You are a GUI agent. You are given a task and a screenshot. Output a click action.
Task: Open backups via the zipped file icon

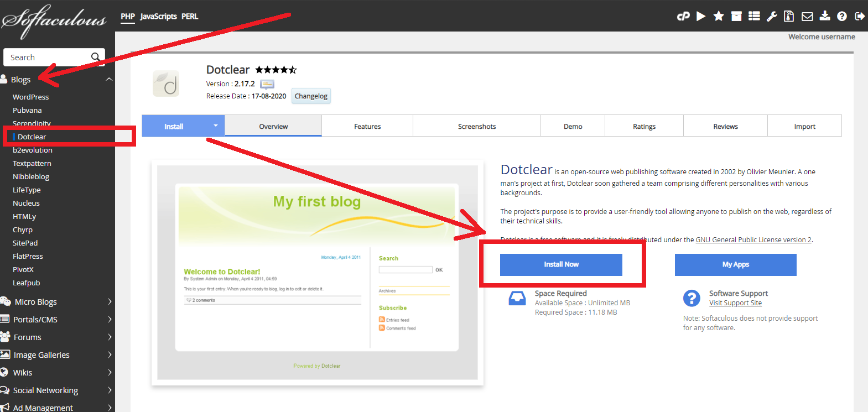click(789, 16)
